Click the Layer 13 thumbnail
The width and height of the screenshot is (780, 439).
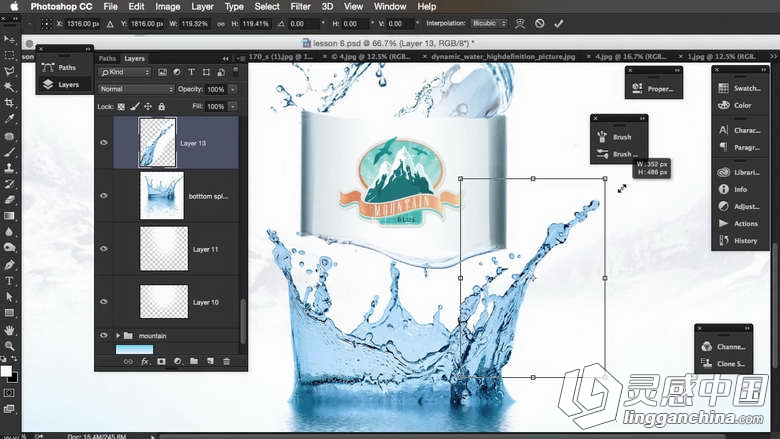(157, 143)
